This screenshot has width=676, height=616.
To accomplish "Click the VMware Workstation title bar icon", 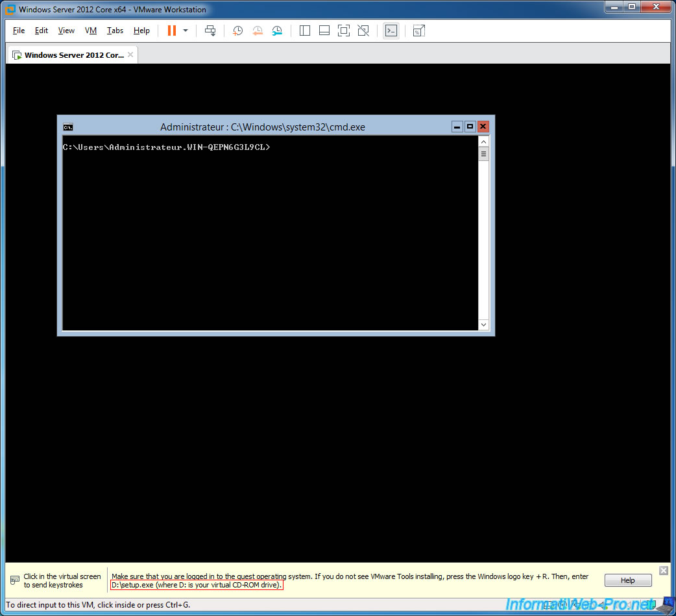I will coord(10,10).
